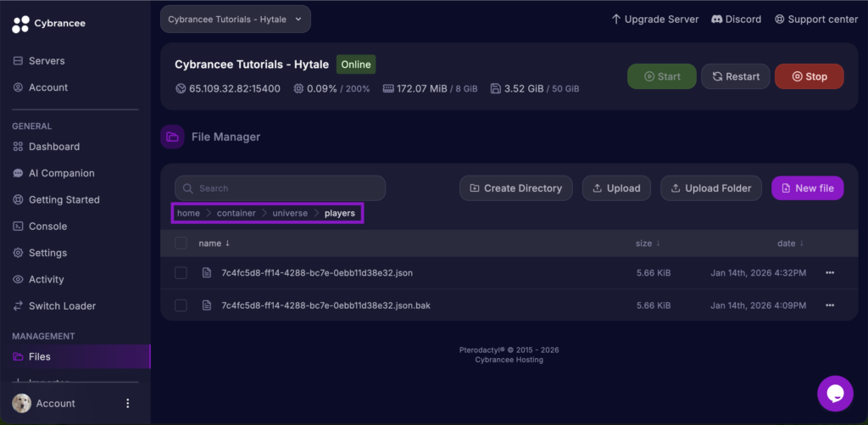Screen dimensions: 868x425
Task: Click the green Start button
Action: (661, 76)
